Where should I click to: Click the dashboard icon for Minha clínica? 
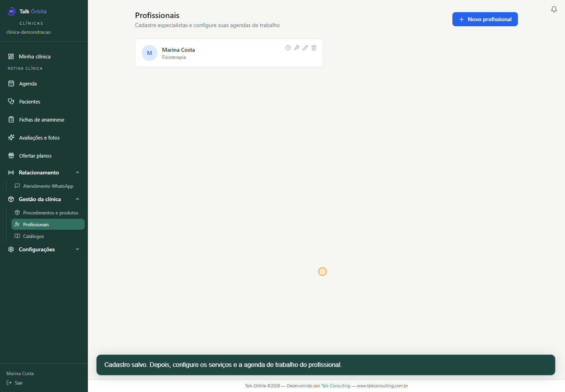11,56
